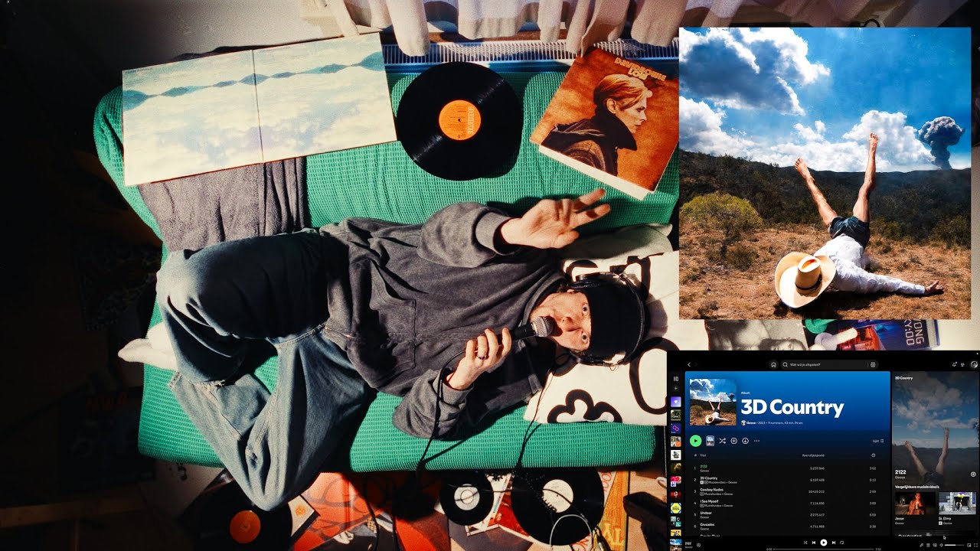Open Spotify notifications bell
This screenshot has height=551, width=980.
tap(954, 364)
